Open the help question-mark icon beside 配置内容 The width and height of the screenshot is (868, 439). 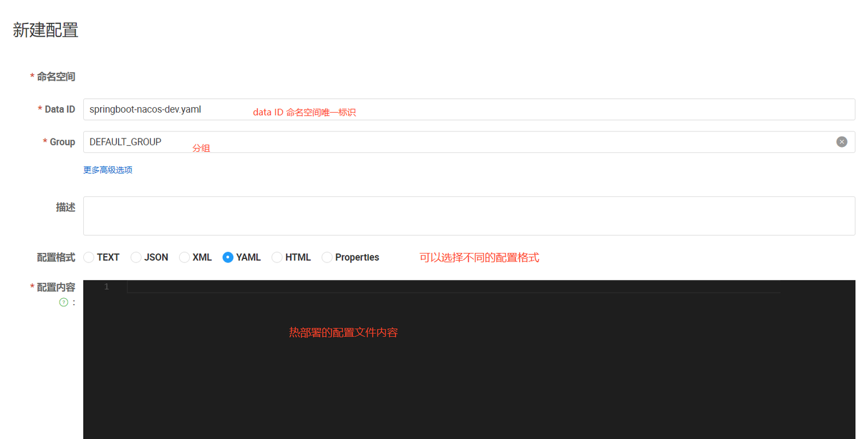click(63, 302)
